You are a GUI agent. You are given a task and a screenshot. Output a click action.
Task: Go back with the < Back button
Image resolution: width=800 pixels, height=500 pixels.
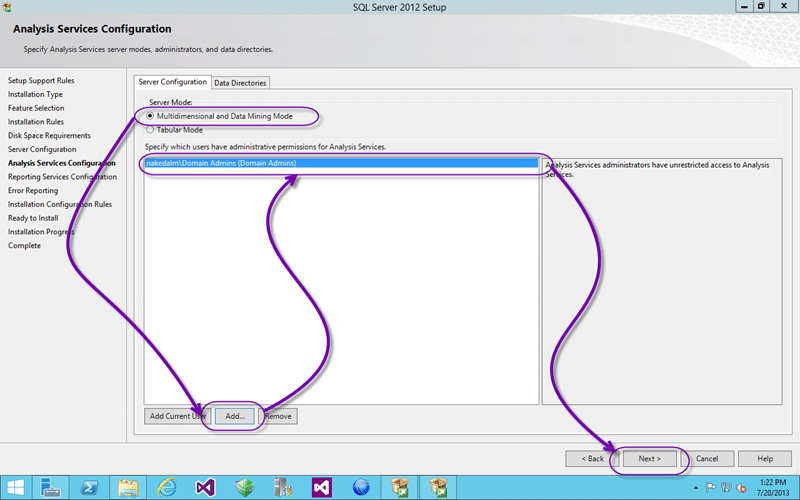pyautogui.click(x=592, y=459)
